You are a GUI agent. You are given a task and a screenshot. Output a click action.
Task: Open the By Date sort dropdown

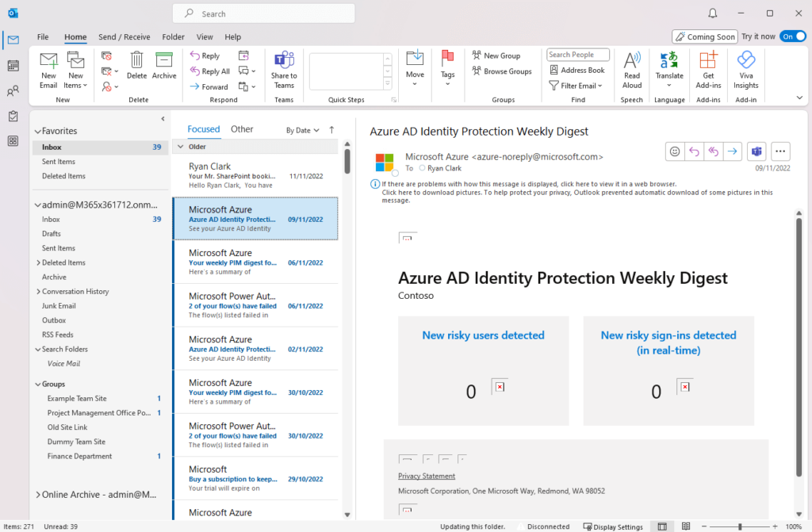point(303,131)
